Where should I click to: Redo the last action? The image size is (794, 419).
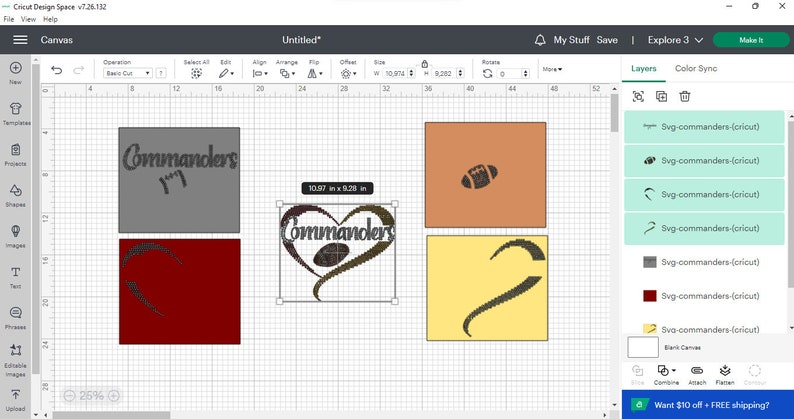78,70
